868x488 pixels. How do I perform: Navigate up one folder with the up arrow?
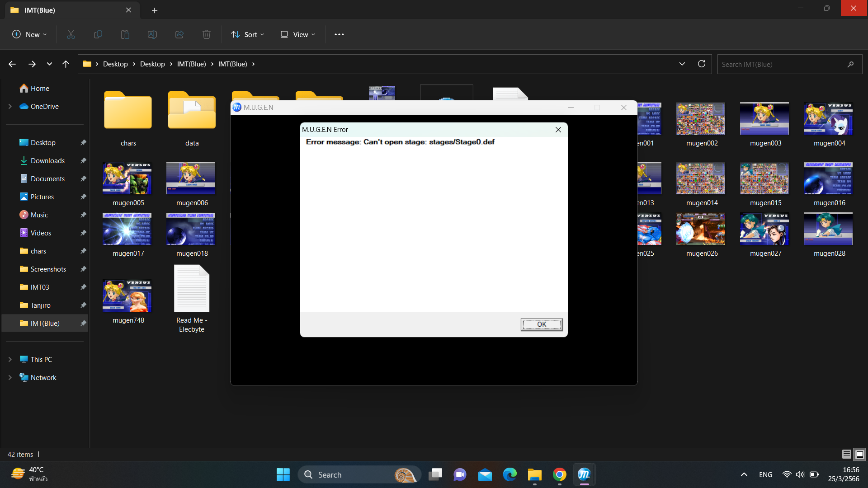pyautogui.click(x=66, y=64)
